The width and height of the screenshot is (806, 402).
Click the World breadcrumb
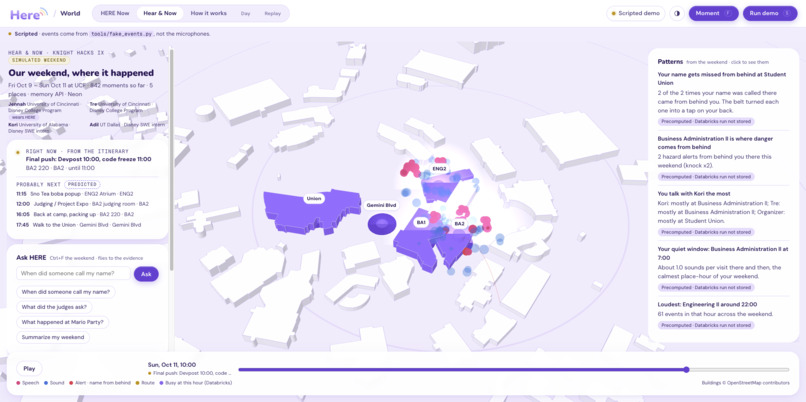(x=70, y=13)
